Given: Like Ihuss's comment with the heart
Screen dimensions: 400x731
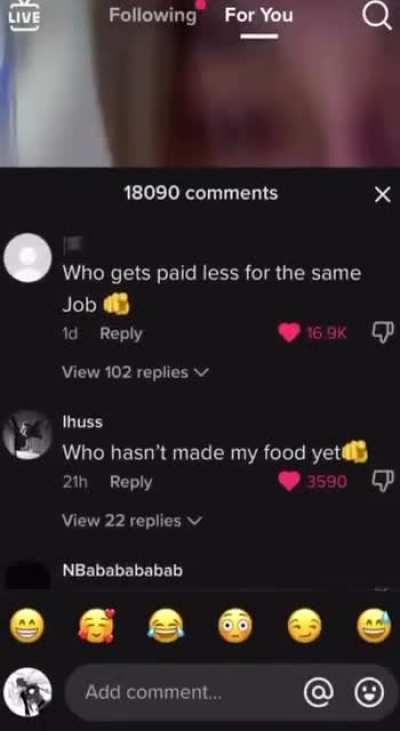Looking at the screenshot, I should pyautogui.click(x=289, y=482).
